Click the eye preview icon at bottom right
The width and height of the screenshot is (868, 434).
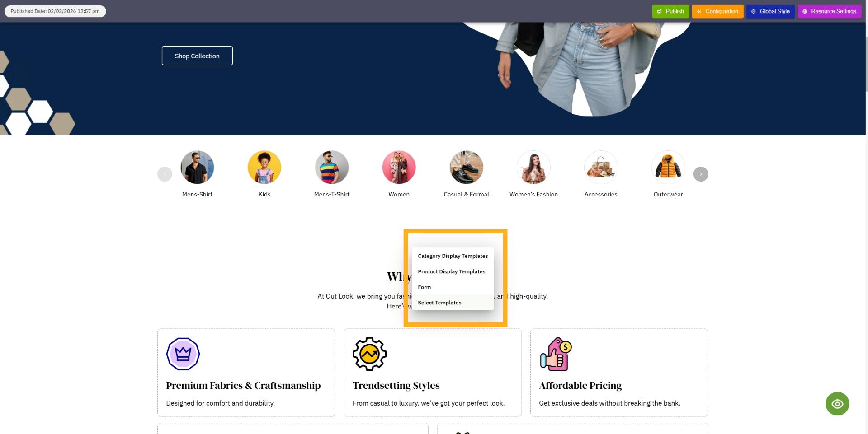837,404
